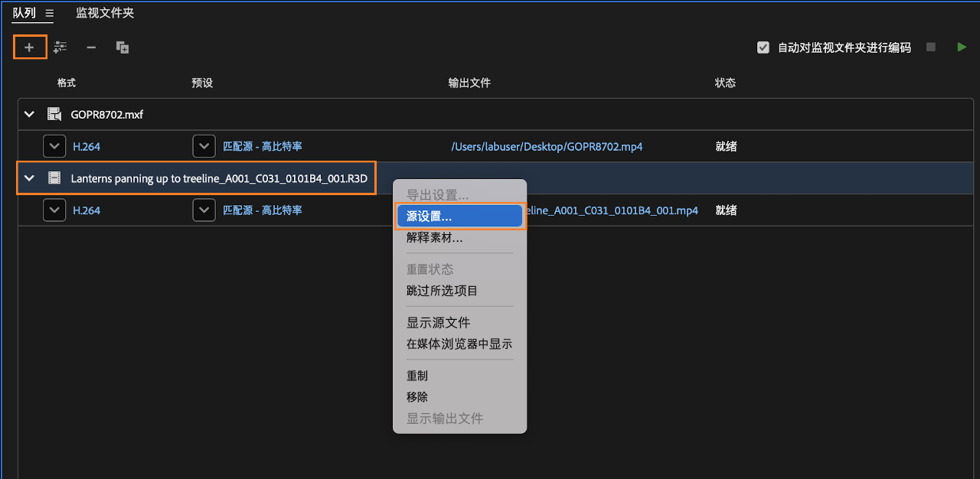Image resolution: width=980 pixels, height=479 pixels.
Task: Click the 就绪 status of the R3D output
Action: pos(725,210)
